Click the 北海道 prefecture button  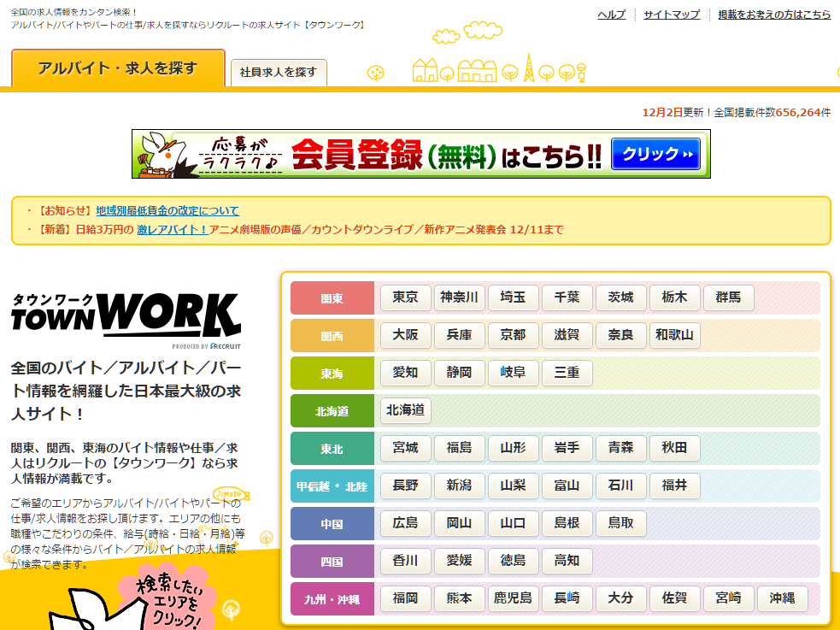point(406,410)
